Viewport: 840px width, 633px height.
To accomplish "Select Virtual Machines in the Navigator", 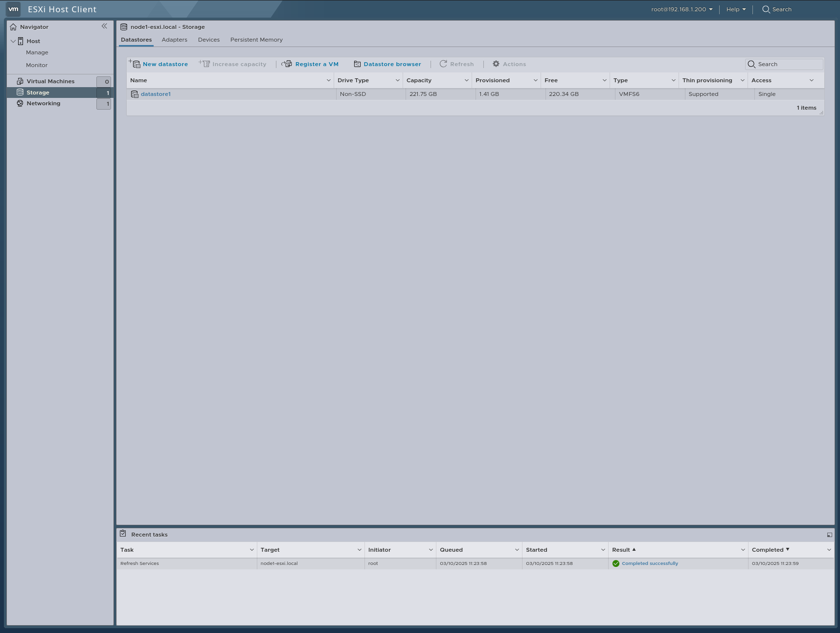I will 51,81.
